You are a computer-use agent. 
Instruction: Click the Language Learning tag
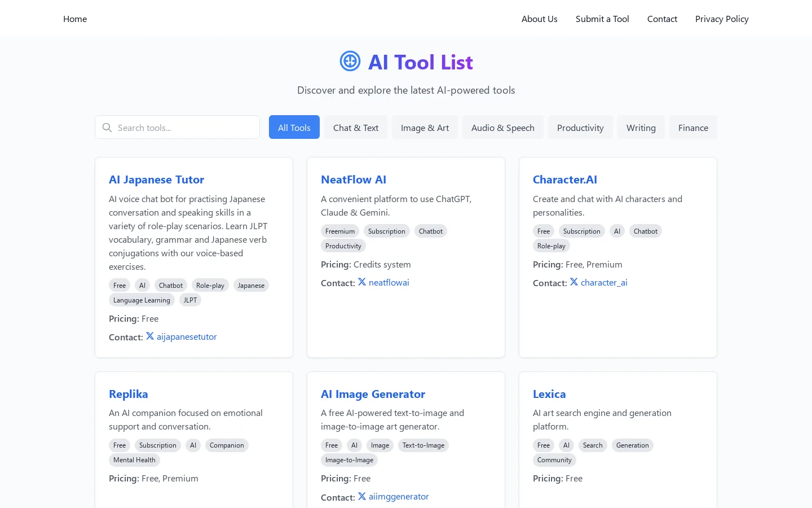point(142,300)
